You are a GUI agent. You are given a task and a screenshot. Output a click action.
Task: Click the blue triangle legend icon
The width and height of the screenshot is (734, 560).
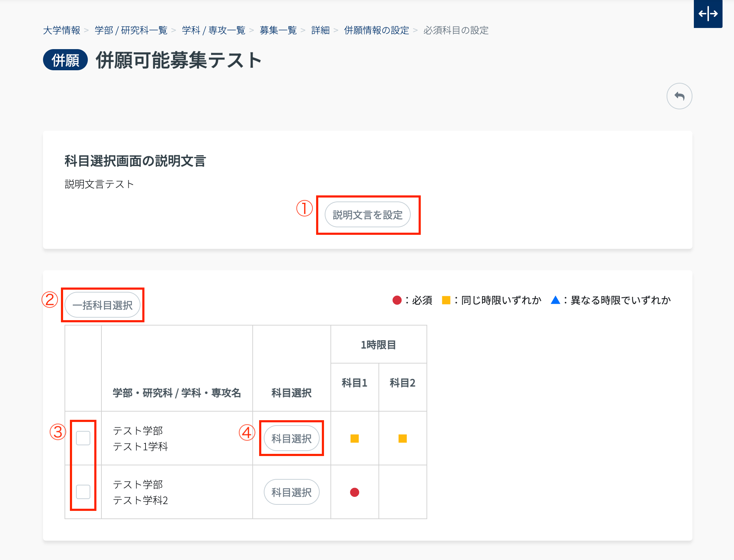point(555,300)
